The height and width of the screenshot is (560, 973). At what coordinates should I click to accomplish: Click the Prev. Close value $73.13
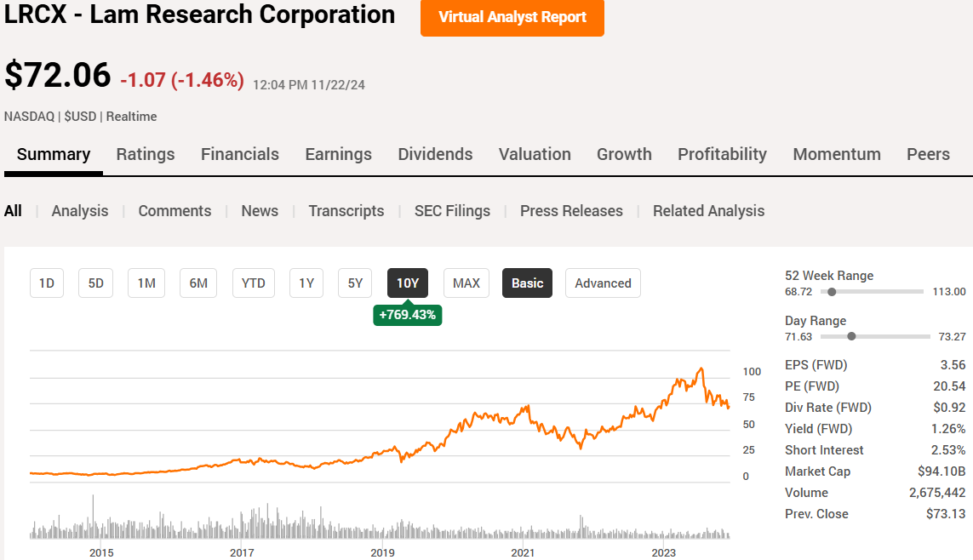tap(946, 513)
